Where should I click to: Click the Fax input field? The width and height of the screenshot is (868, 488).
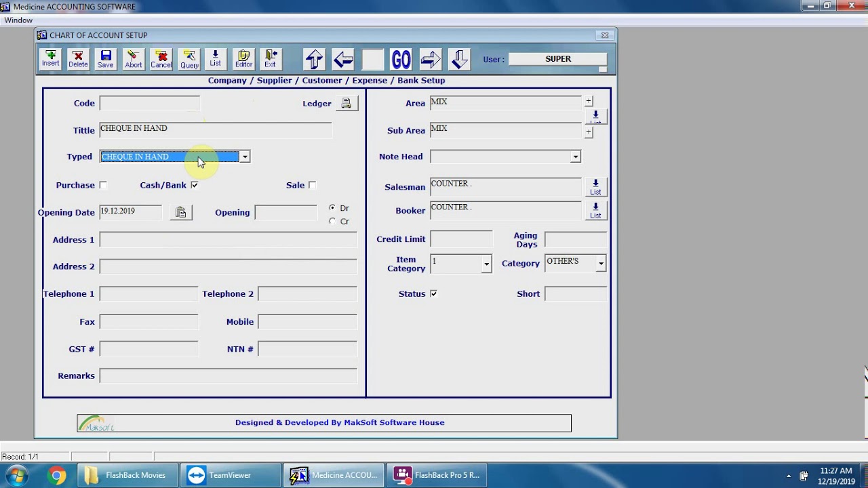149,321
